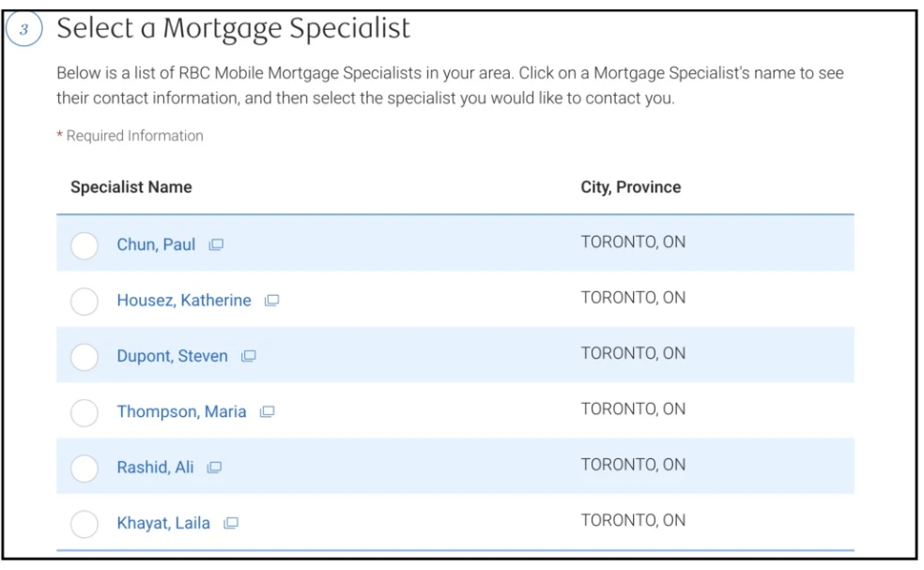Open Thompson, Maria specialist link
This screenshot has width=924, height=570.
click(x=181, y=411)
